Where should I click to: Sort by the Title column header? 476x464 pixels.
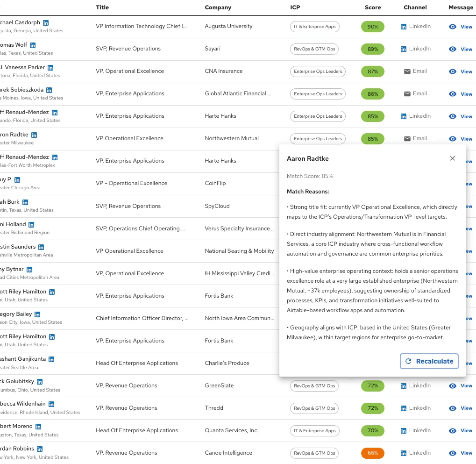[x=102, y=7]
